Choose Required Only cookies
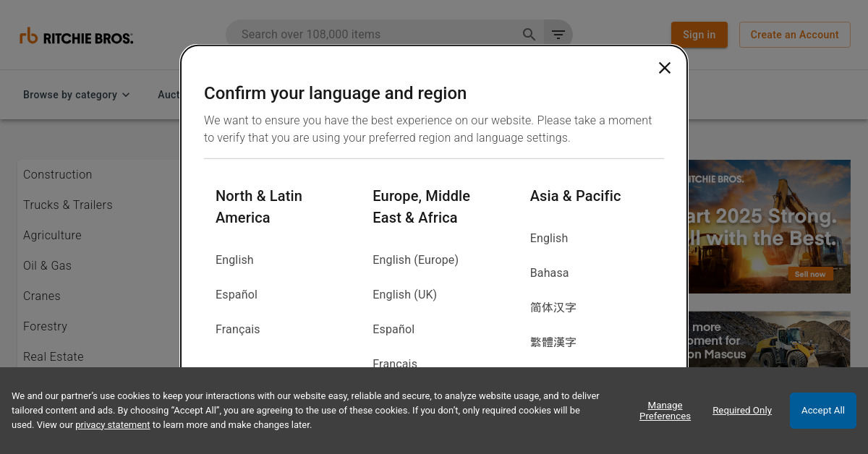 click(741, 411)
